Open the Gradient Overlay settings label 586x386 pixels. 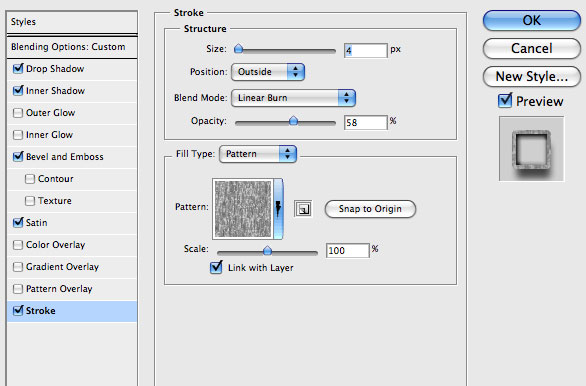(62, 267)
